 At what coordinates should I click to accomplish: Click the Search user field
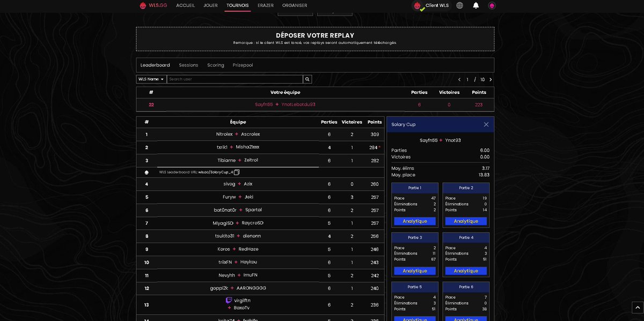pos(235,79)
